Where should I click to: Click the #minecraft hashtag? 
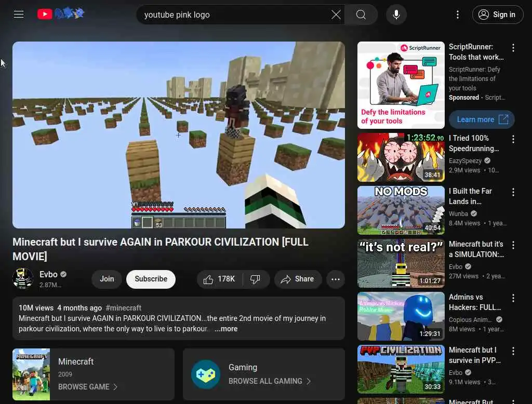click(x=124, y=308)
